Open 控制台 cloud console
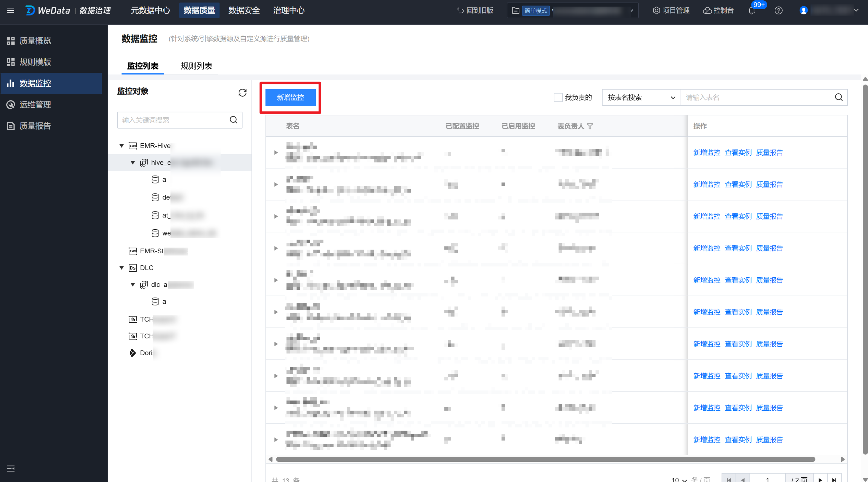868x482 pixels. coord(718,10)
